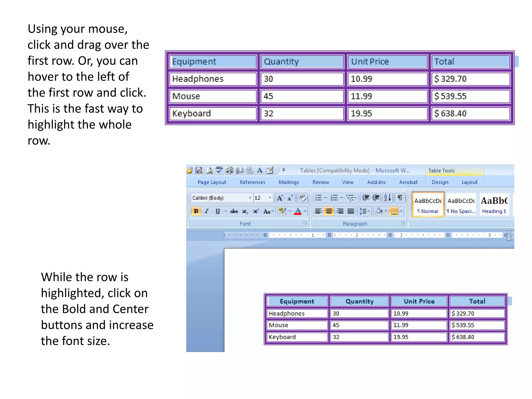
Task: Click the pencil note icon in Quick Access Toolbar
Action: (270, 170)
